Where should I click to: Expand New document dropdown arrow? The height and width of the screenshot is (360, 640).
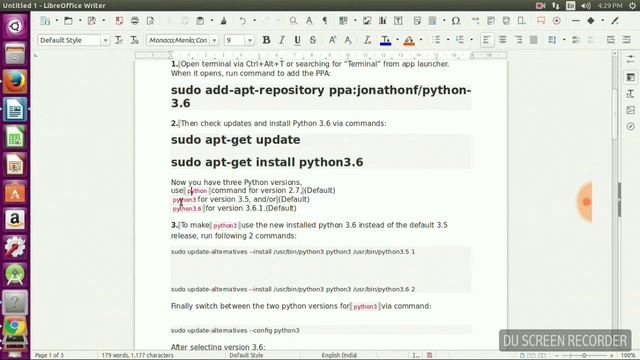57,21
